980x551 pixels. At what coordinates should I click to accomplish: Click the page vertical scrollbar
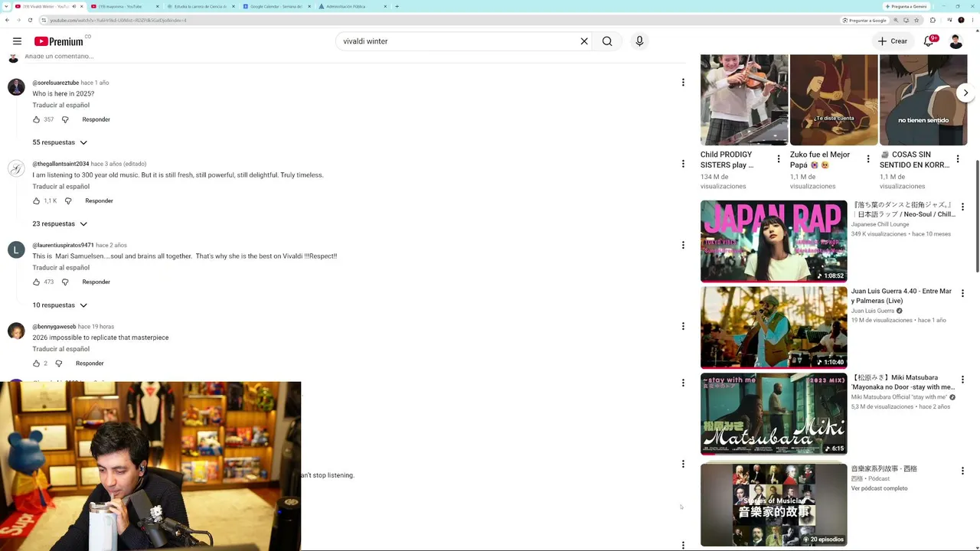click(977, 216)
